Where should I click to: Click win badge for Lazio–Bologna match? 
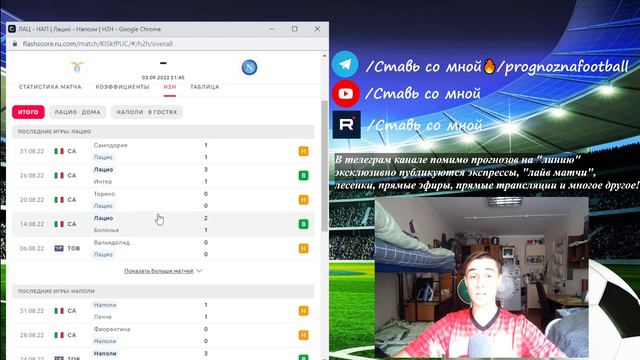[303, 224]
